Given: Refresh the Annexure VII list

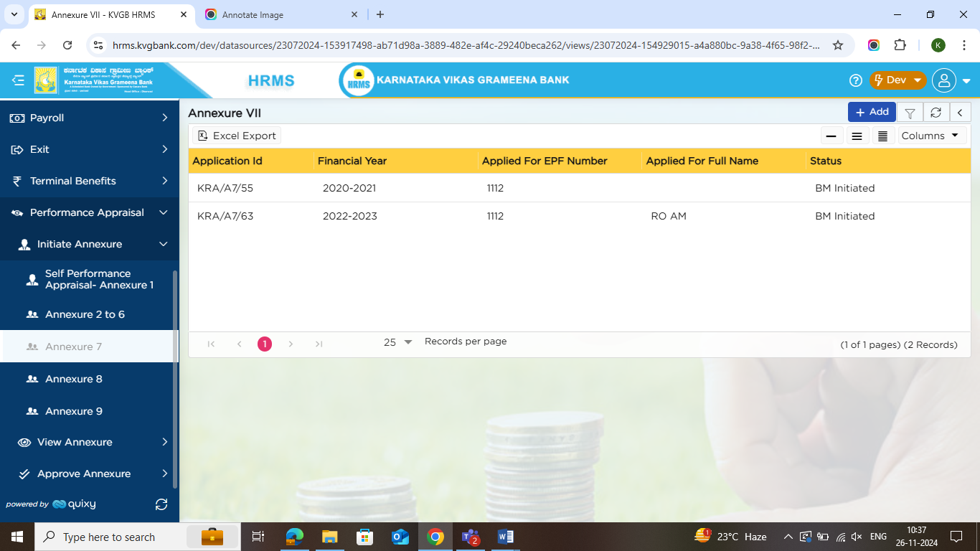Looking at the screenshot, I should coord(936,113).
